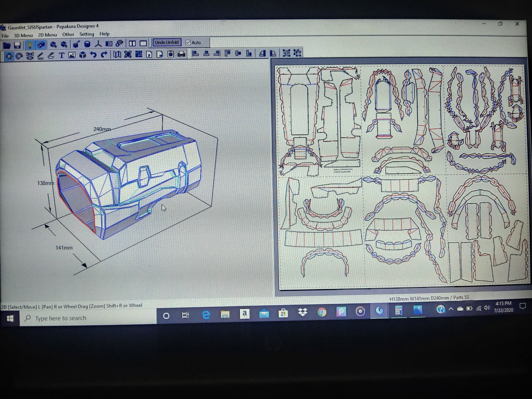532x399 pixels.
Task: Click the mirror/flip 3D model icon
Action: coord(109,44)
